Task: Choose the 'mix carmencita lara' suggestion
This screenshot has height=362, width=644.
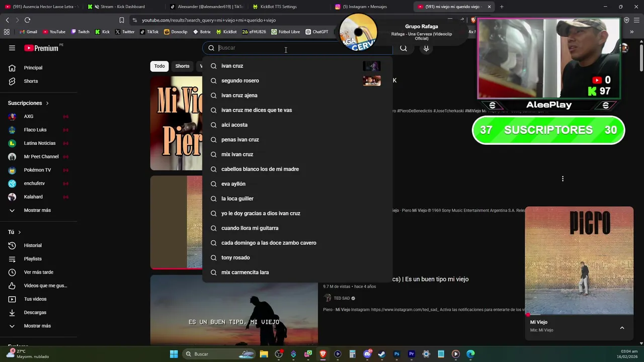Action: (297, 273)
